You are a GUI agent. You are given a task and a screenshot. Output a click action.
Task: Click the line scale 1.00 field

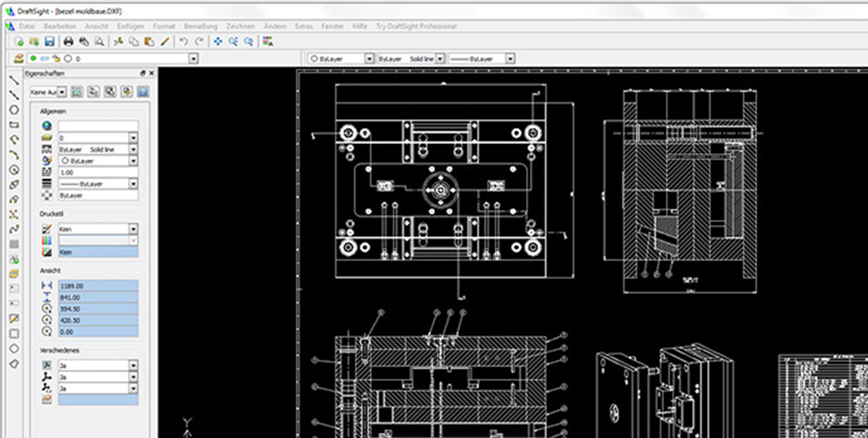point(98,172)
